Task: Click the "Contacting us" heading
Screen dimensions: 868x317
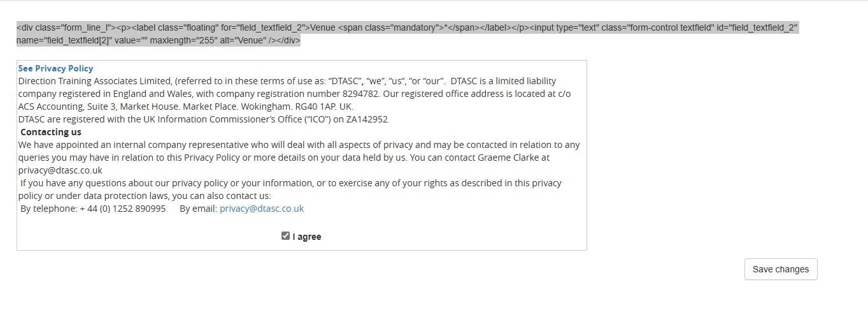Action: point(51,132)
